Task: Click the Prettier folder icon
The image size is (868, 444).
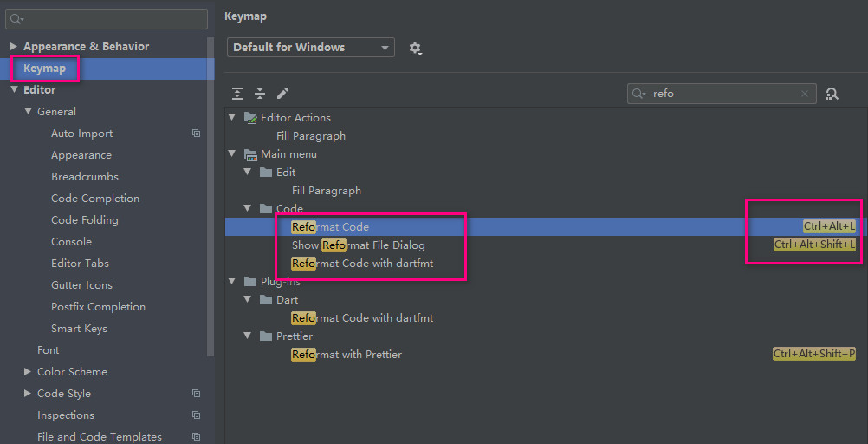Action: [x=266, y=336]
